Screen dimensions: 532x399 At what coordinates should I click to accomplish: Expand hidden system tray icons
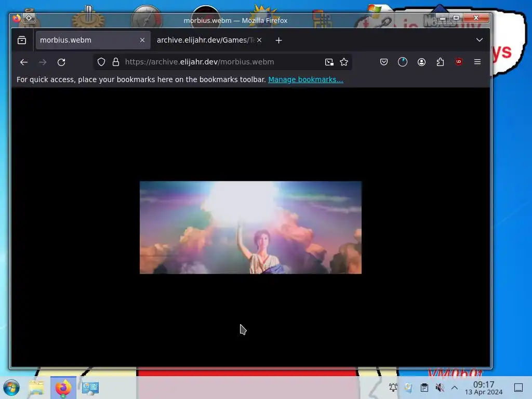[x=455, y=388]
